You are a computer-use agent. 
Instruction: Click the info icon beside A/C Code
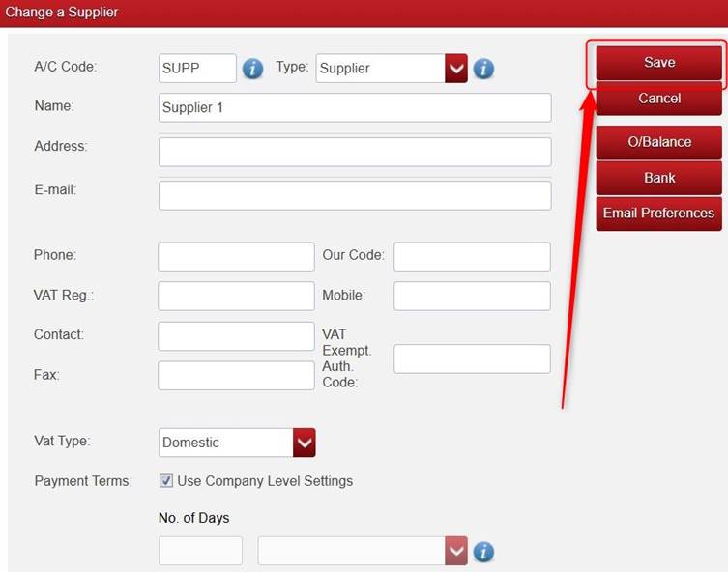click(252, 69)
